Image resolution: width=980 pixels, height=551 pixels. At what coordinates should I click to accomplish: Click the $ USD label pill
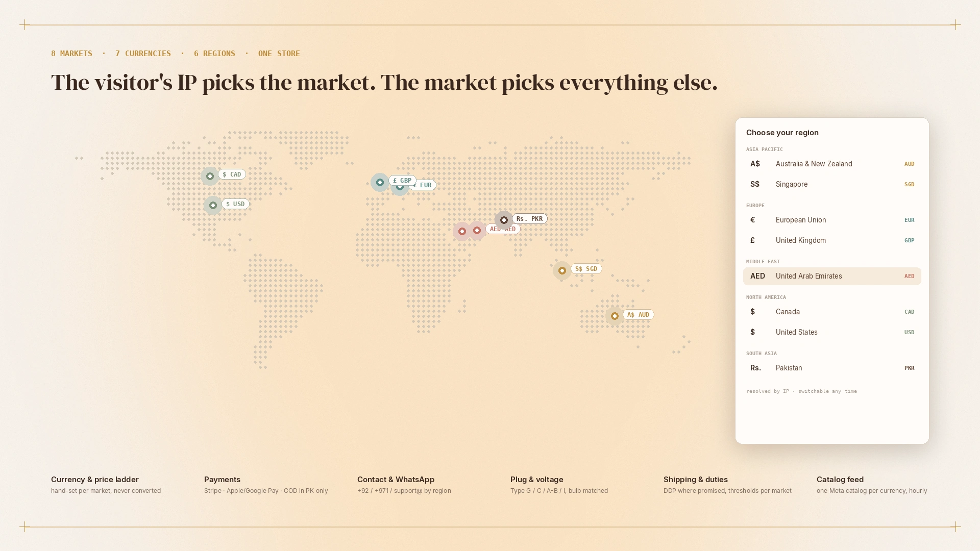[x=235, y=204]
